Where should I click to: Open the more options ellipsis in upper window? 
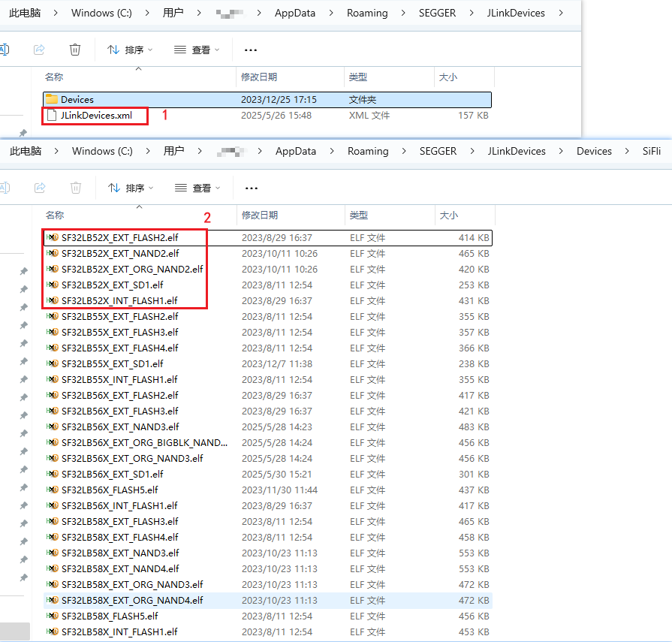[251, 50]
